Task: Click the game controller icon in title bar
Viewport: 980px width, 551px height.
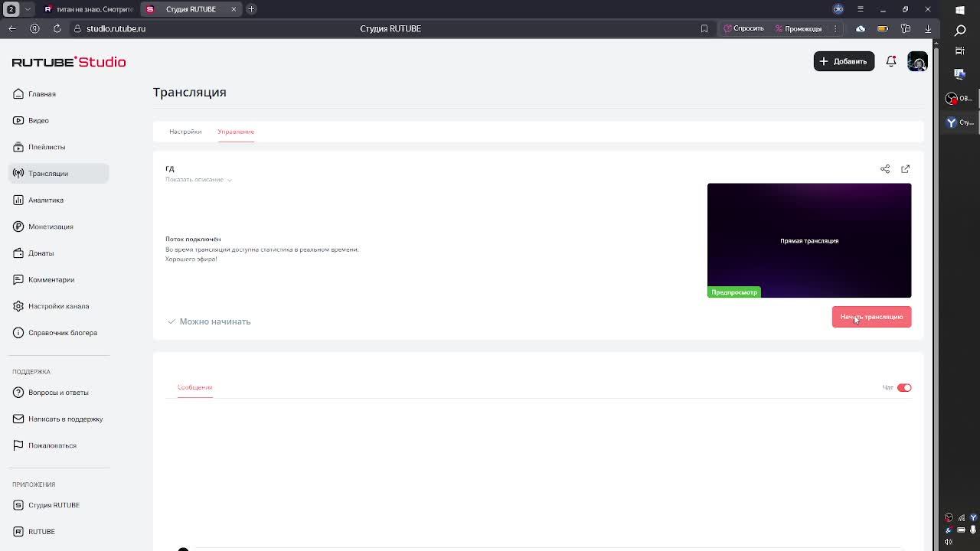Action: tap(838, 9)
